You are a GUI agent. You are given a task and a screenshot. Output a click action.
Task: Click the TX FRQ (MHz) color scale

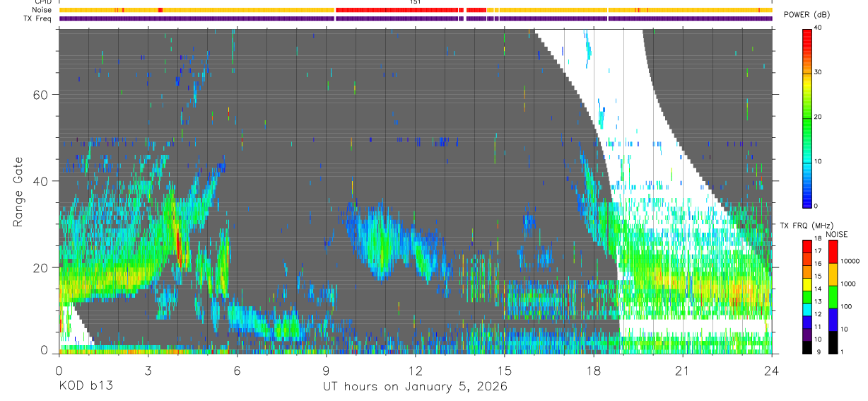click(x=807, y=296)
